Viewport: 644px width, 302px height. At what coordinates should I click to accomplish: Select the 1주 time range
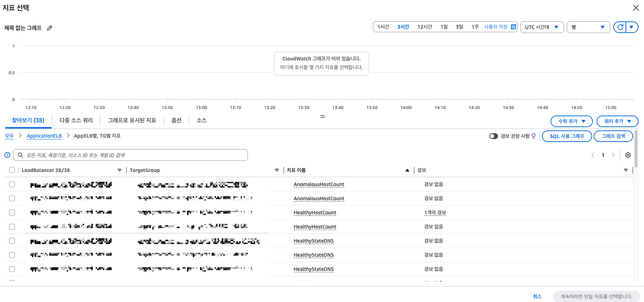pos(475,27)
